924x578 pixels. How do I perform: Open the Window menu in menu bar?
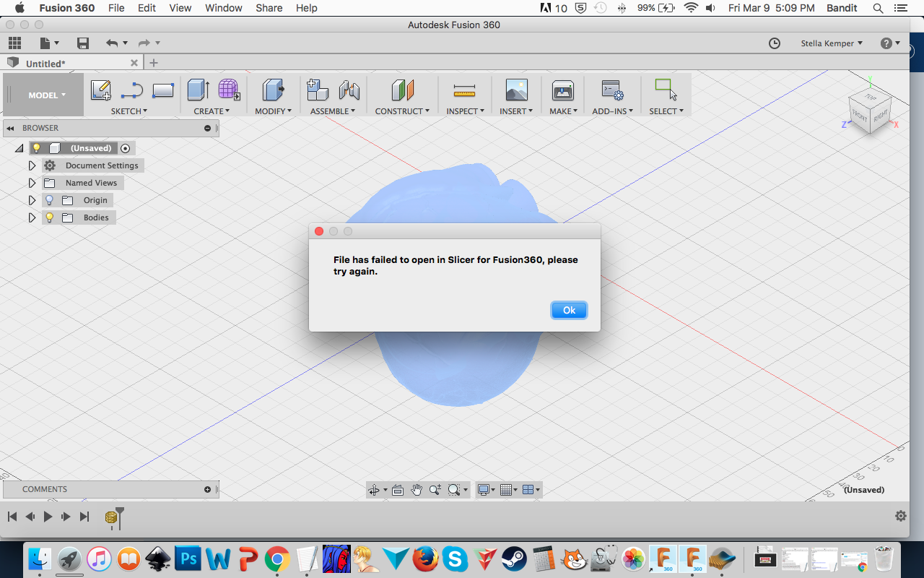coord(224,8)
